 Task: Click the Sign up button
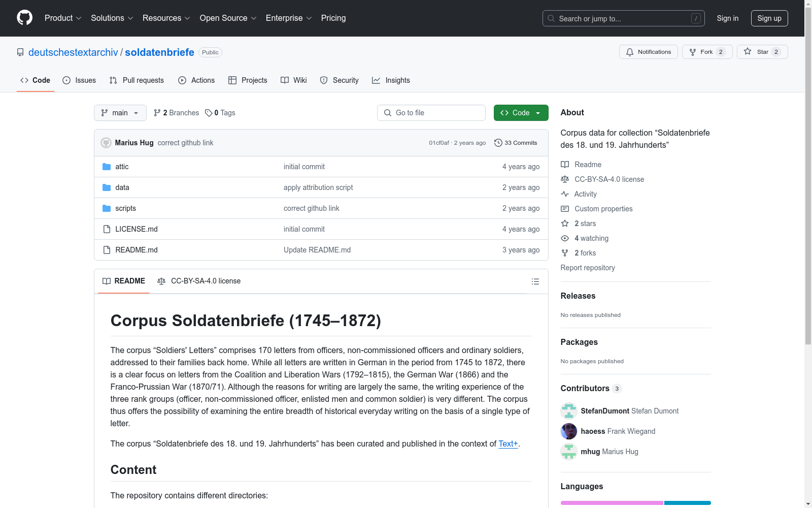(x=769, y=18)
